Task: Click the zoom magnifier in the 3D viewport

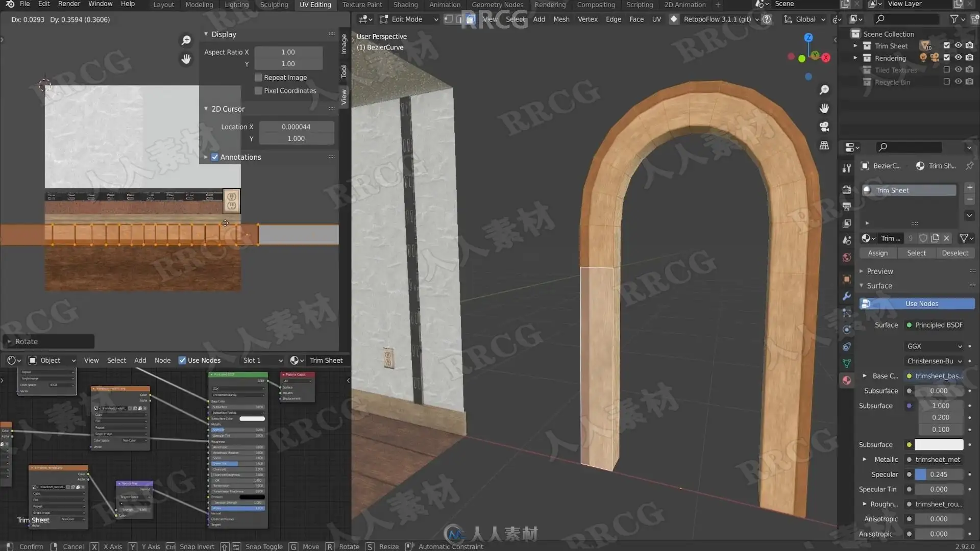Action: (824, 90)
